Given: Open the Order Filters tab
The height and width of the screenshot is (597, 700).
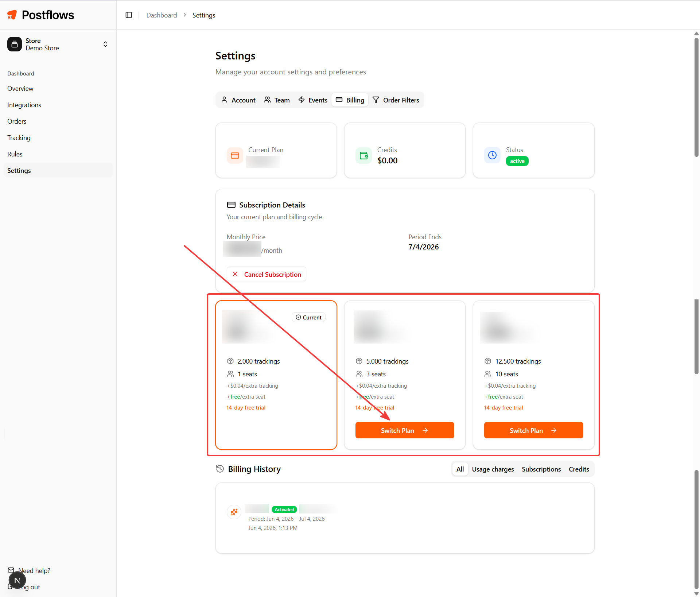Looking at the screenshot, I should (396, 100).
